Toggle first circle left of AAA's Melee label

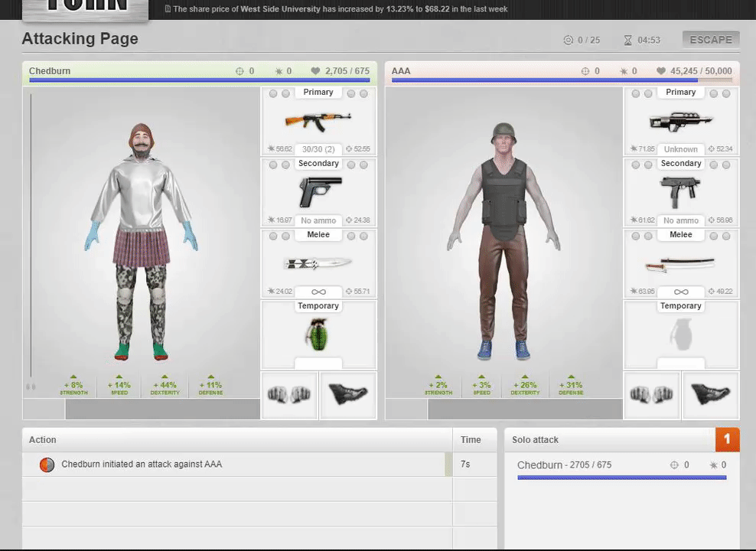pos(636,236)
